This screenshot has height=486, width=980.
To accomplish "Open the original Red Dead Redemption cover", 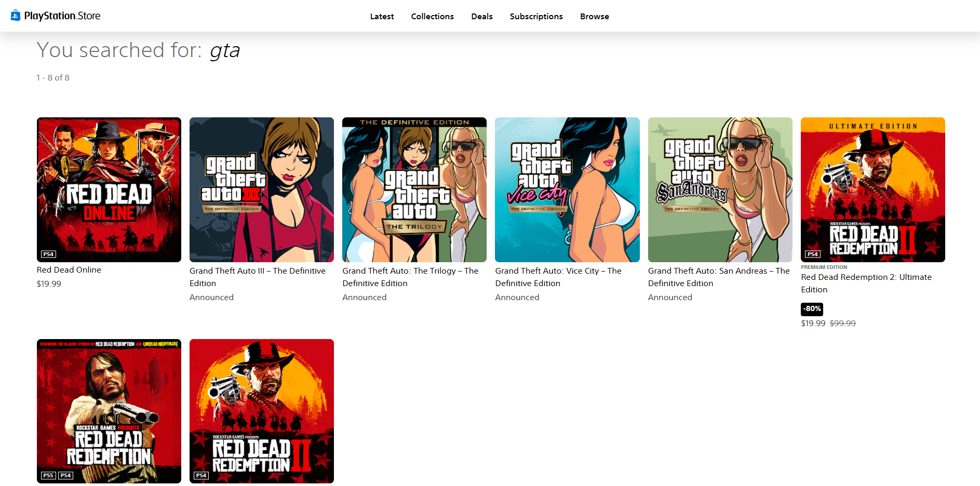I will [x=109, y=411].
